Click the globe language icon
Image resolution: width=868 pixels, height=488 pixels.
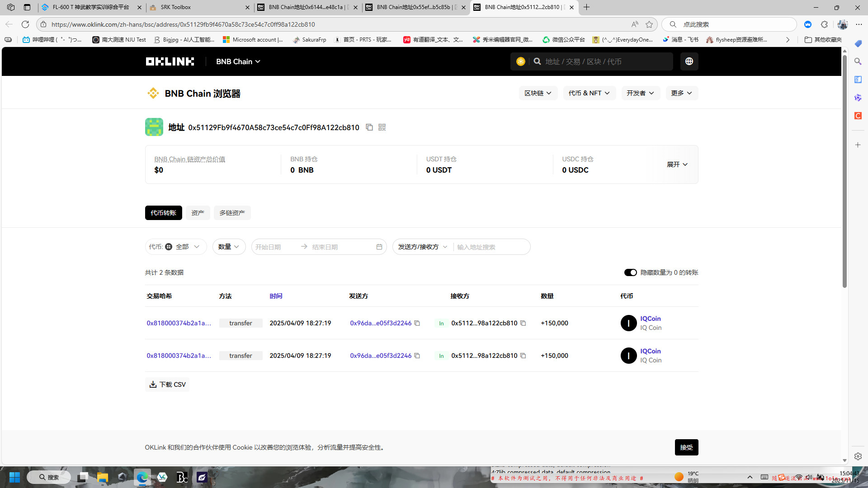(689, 61)
